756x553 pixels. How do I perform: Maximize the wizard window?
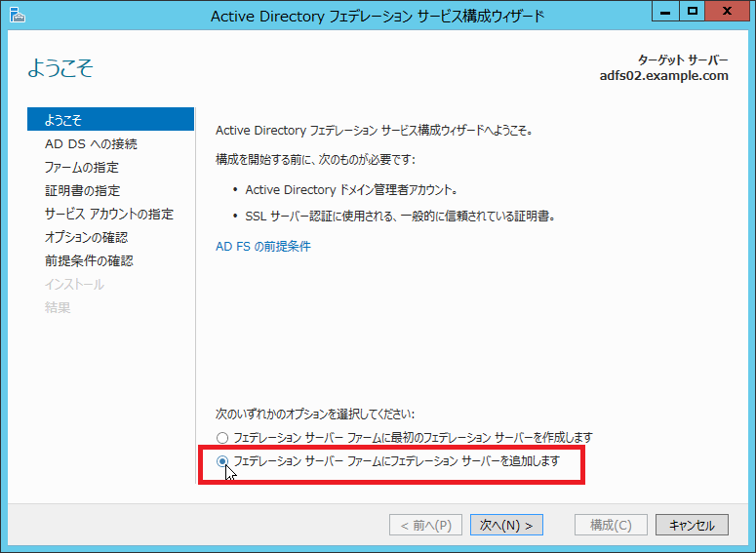[x=693, y=11]
